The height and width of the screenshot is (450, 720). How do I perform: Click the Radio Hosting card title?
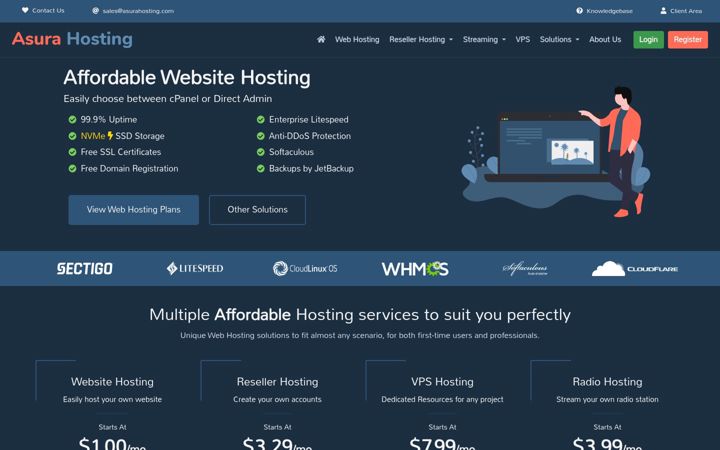(x=607, y=382)
